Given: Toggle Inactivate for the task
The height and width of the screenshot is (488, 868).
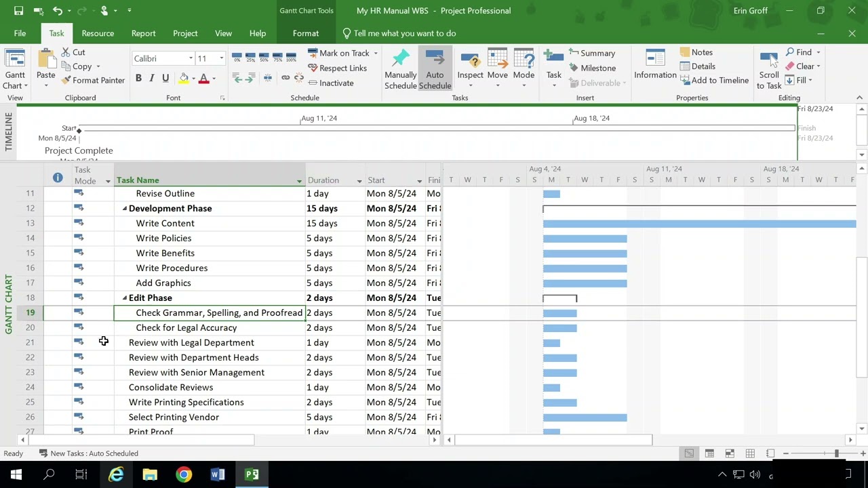Looking at the screenshot, I should pyautogui.click(x=330, y=83).
